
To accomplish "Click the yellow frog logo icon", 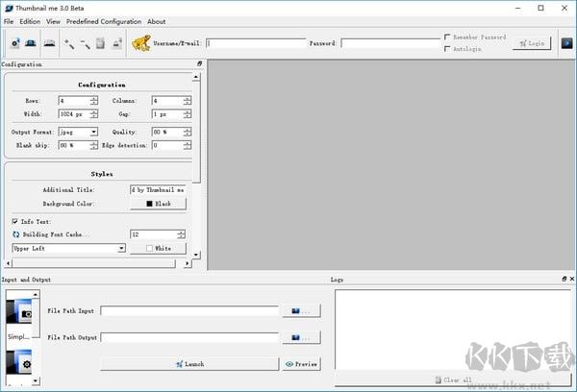I will [140, 43].
